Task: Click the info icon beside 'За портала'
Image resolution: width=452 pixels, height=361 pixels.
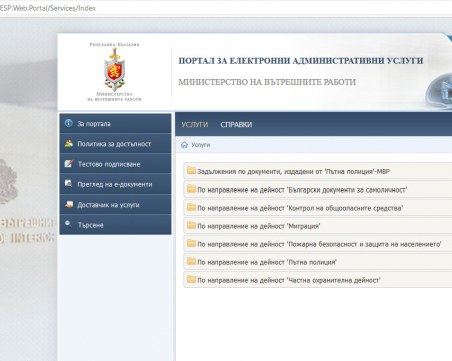Action: 69,123
